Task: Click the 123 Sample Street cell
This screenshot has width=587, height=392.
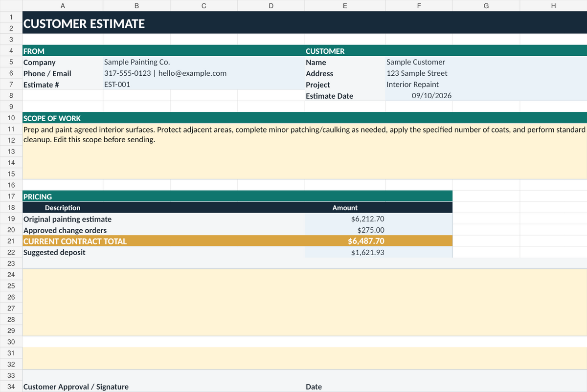Action: point(486,73)
